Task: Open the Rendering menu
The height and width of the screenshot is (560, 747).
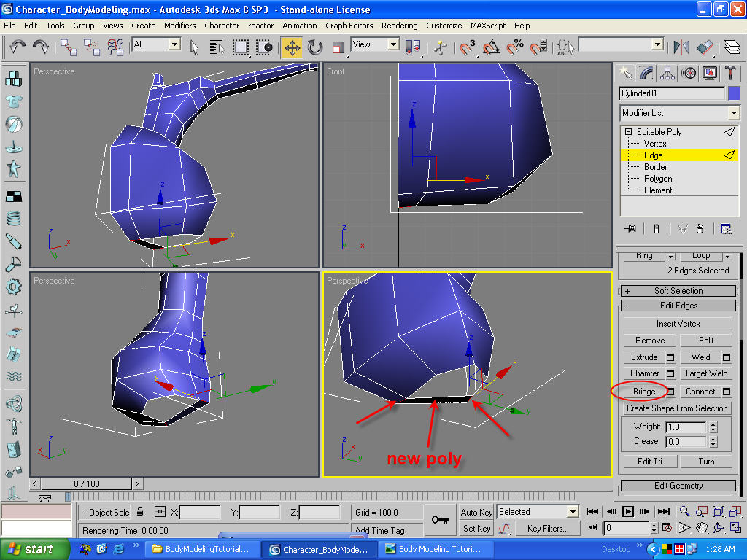Action: 399,26
